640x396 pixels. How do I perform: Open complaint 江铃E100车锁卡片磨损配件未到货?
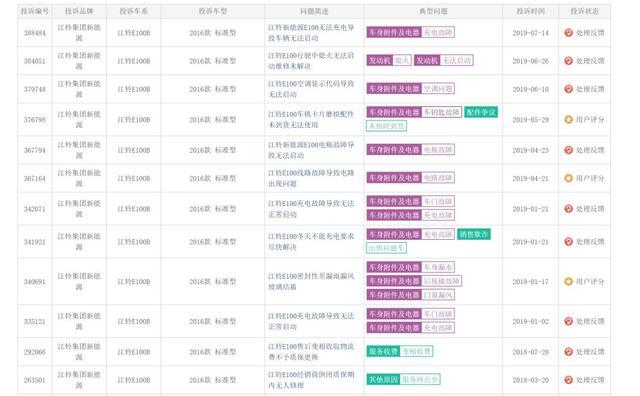pos(311,120)
